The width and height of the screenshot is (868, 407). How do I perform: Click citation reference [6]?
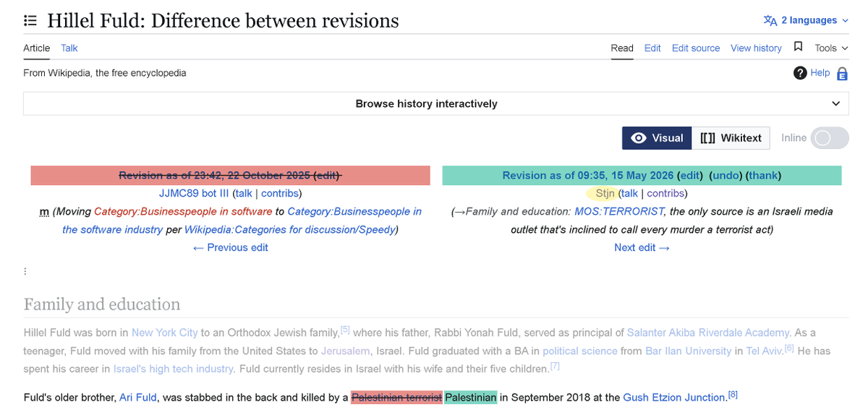(x=789, y=348)
